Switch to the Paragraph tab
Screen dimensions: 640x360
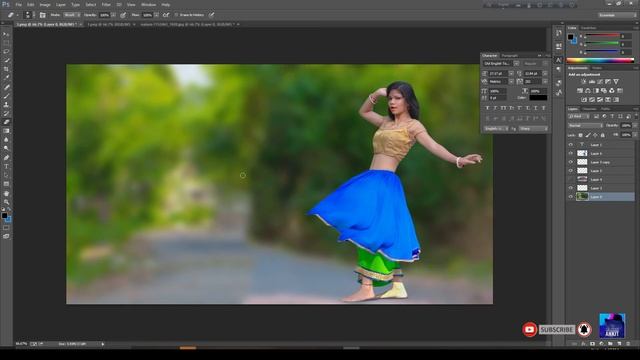click(x=509, y=56)
